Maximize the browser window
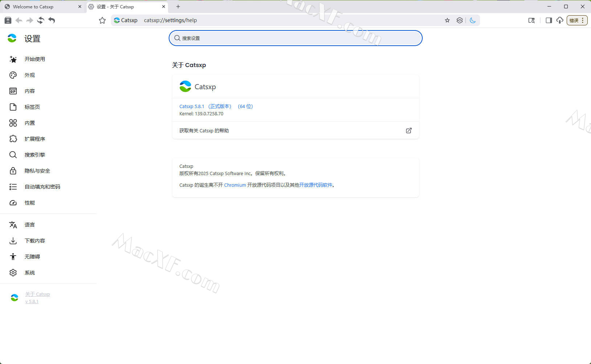Image resolution: width=591 pixels, height=364 pixels. coord(566,7)
